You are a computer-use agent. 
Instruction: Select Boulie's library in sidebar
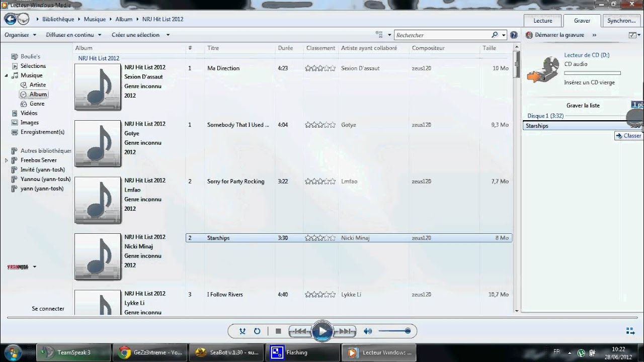point(30,56)
